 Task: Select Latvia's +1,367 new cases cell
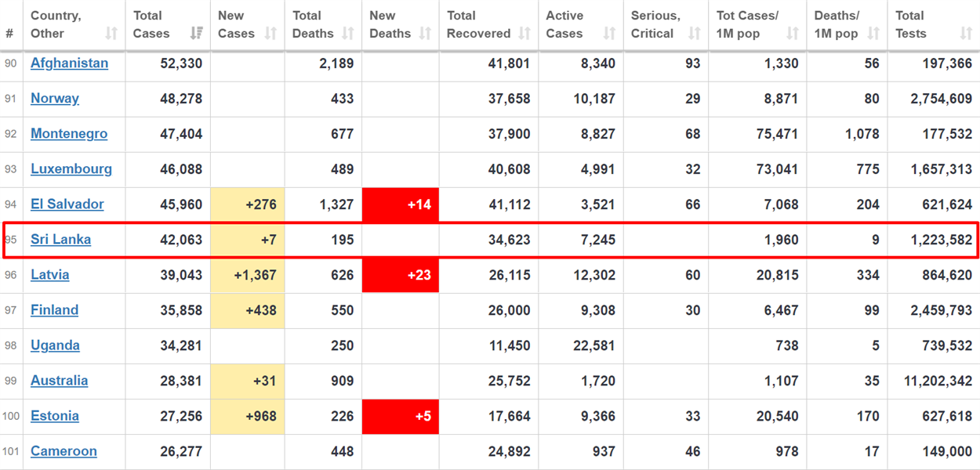[248, 275]
